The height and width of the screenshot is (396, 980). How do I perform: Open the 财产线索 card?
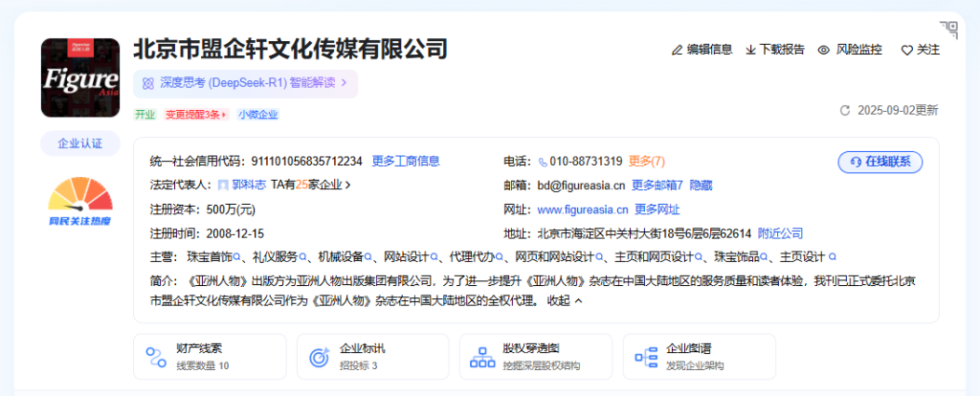click(x=210, y=357)
